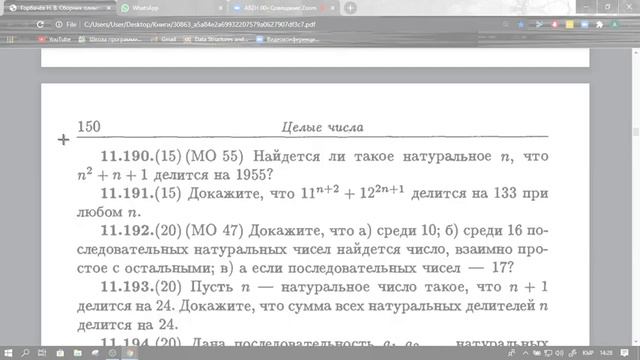Open File Explorer in taskbar
Screen dimensions: 640x360
[78, 353]
